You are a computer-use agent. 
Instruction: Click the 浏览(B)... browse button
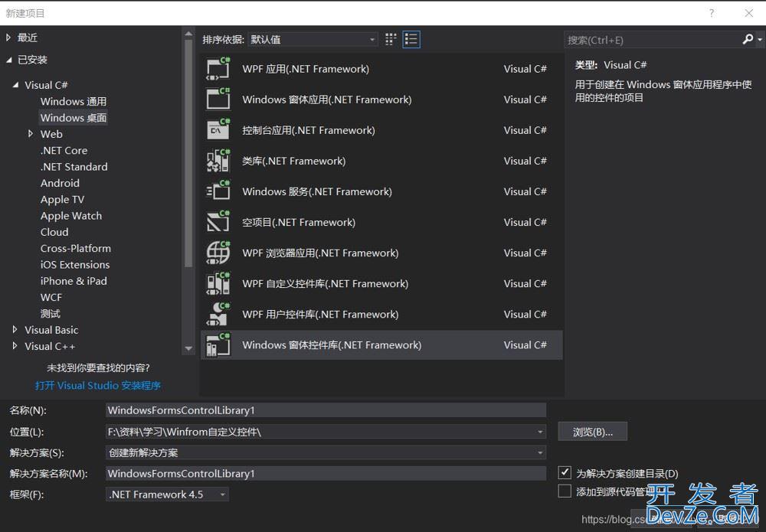593,432
